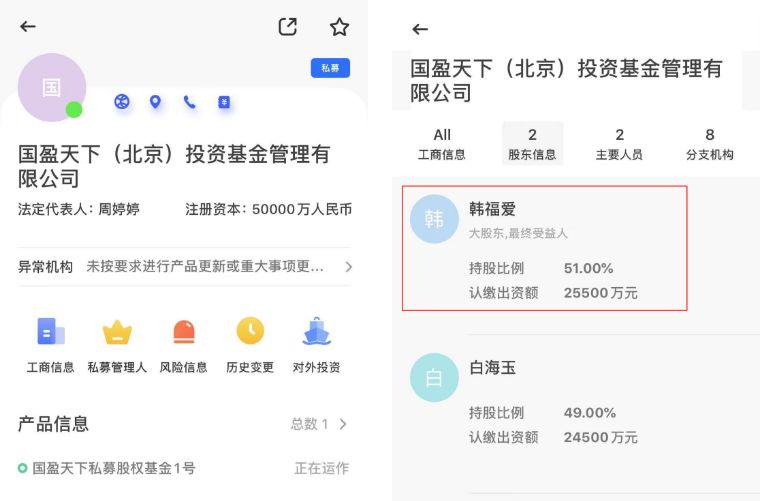Switch to 分支机构 tab
The width and height of the screenshot is (760, 501).
point(710,144)
